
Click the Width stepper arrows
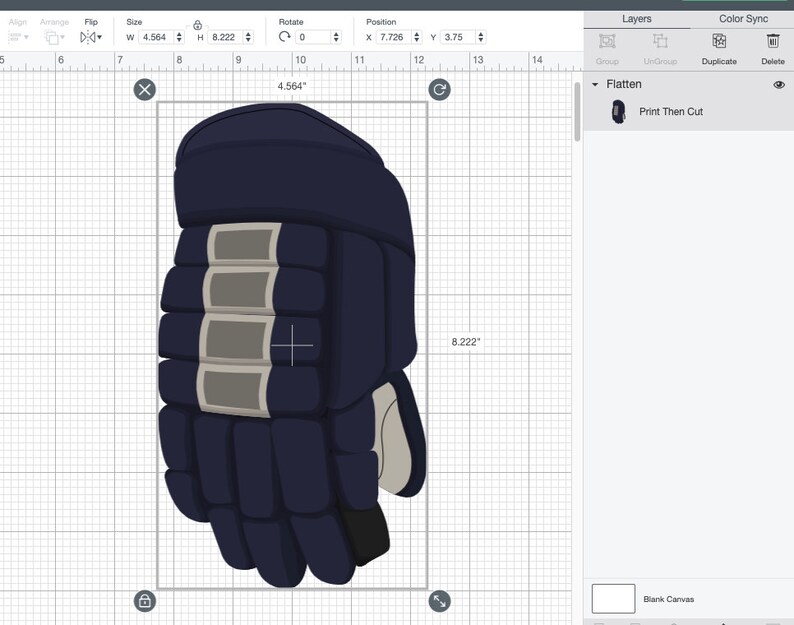tap(179, 37)
